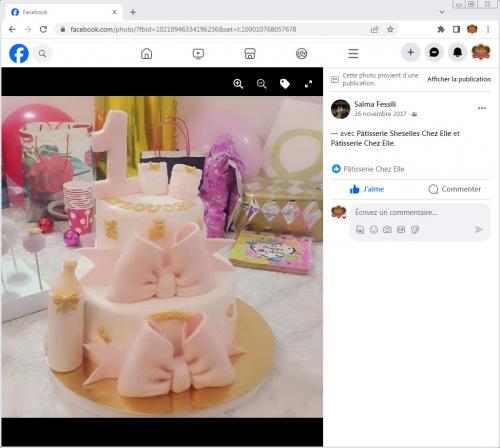Click the Commenter button

pos(455,189)
